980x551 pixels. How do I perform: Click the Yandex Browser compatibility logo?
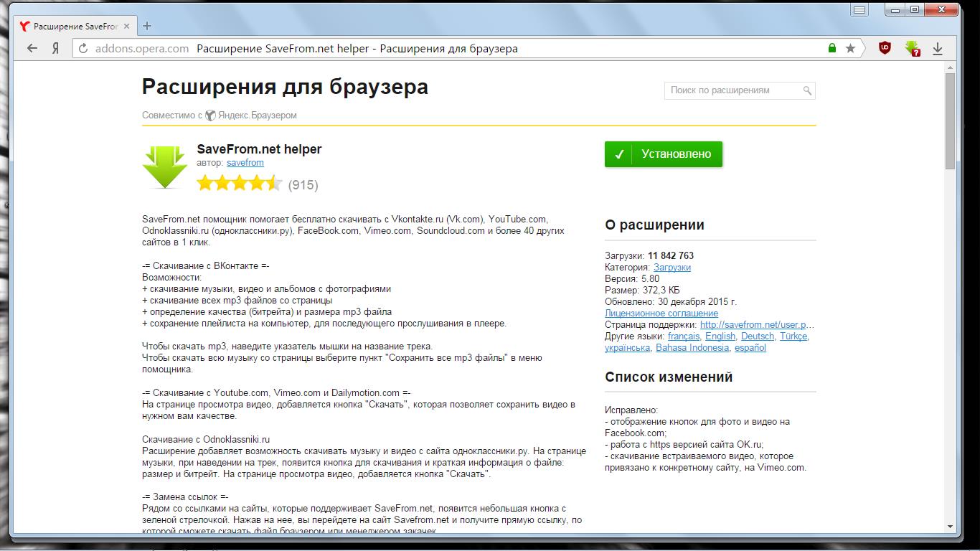210,115
